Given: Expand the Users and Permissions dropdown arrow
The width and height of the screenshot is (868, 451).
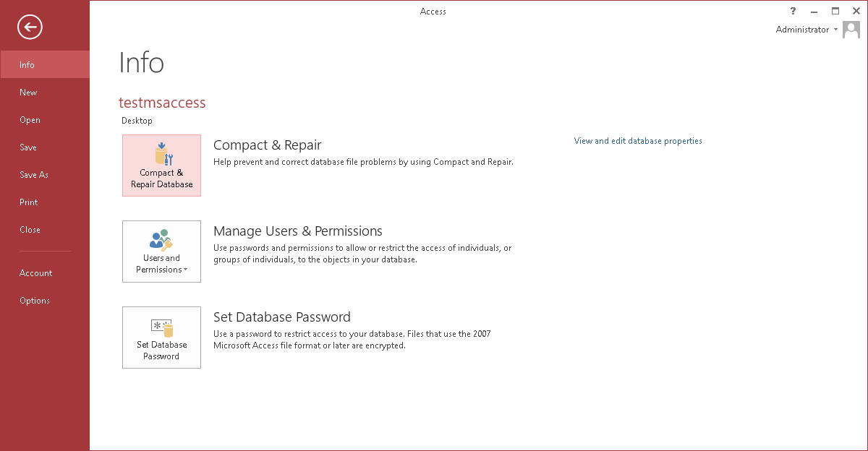Looking at the screenshot, I should click(x=186, y=270).
